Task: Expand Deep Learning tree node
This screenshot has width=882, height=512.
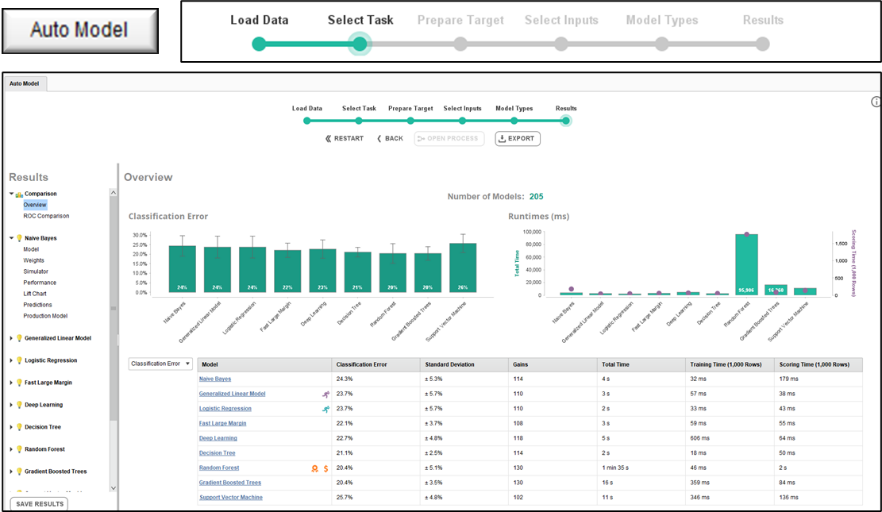Action: point(11,405)
